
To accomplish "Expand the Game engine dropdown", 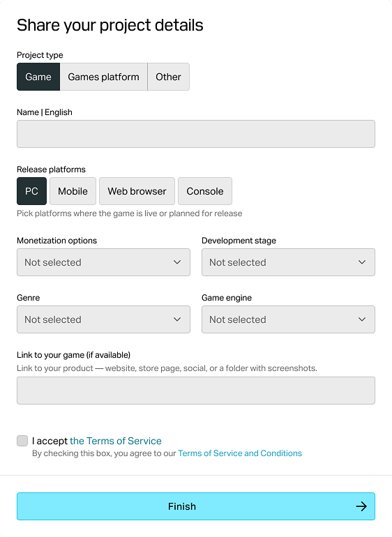I will coord(288,319).
